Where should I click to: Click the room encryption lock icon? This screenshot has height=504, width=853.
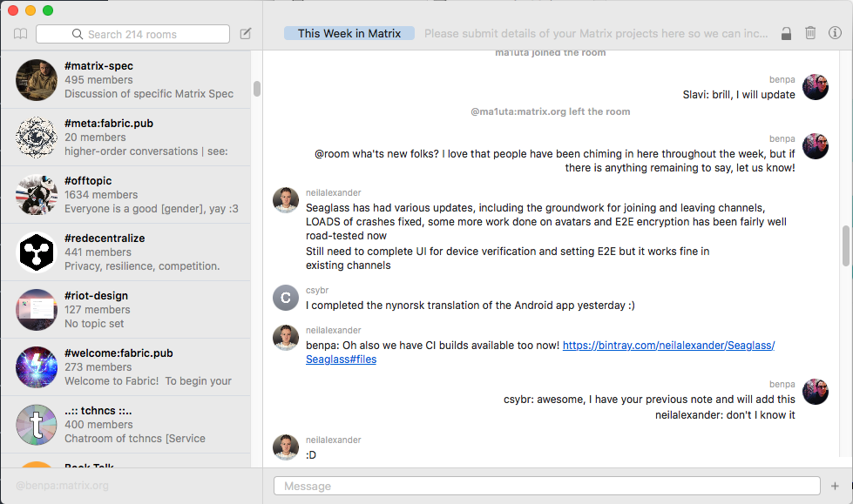(x=786, y=33)
